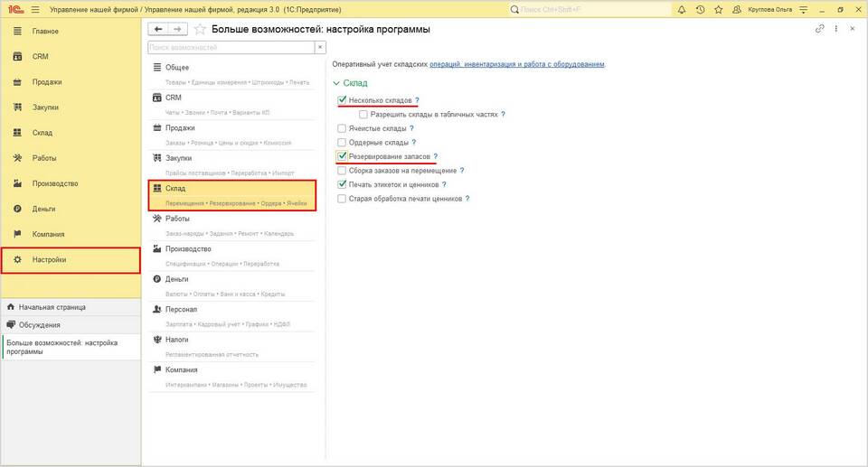Click user name Круглова Ольга
This screenshot has width=868, height=467.
click(x=769, y=9)
